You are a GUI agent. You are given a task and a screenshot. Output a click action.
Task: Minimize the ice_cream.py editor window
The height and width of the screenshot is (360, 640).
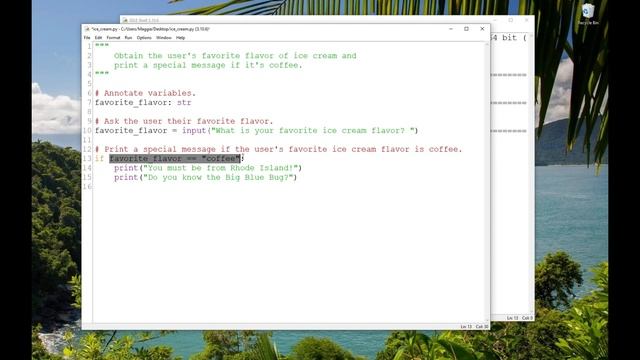pos(451,29)
